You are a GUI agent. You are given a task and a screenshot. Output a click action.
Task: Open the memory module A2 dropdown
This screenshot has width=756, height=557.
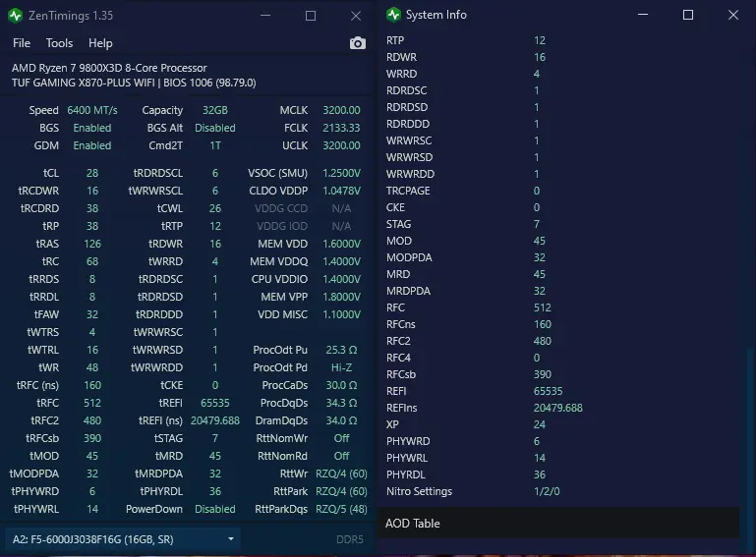pyautogui.click(x=123, y=539)
